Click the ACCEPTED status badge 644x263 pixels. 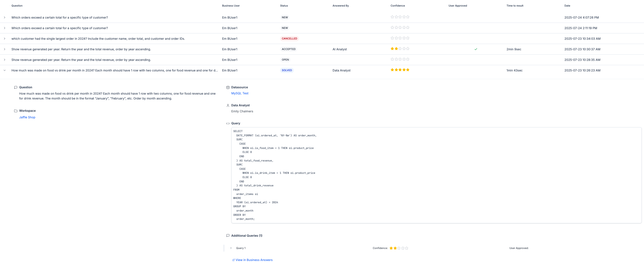(x=288, y=49)
